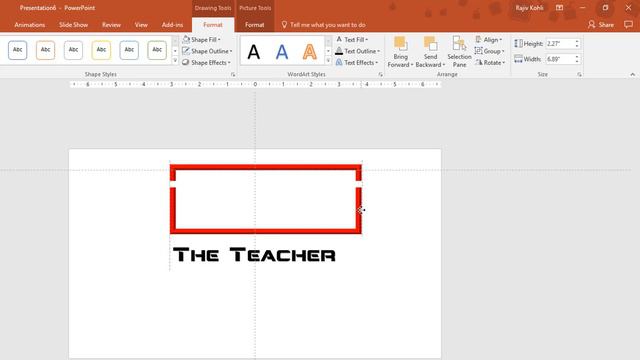Open the WordArt Styles dialog launcher

(380, 74)
